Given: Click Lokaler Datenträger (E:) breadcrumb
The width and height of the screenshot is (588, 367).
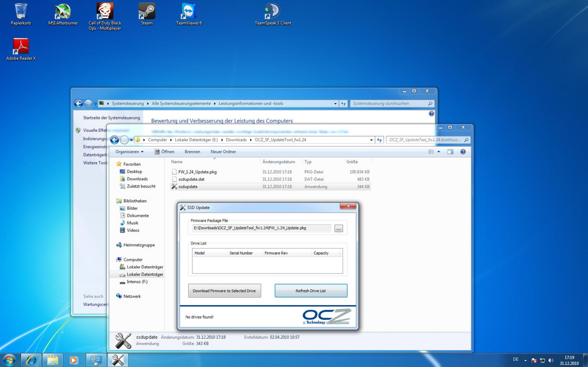Looking at the screenshot, I should pyautogui.click(x=196, y=140).
